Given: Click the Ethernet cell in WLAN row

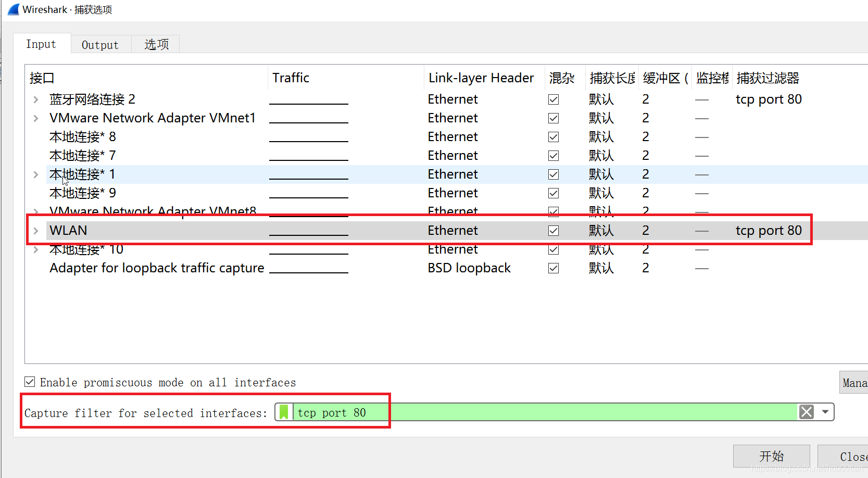Looking at the screenshot, I should tap(452, 231).
